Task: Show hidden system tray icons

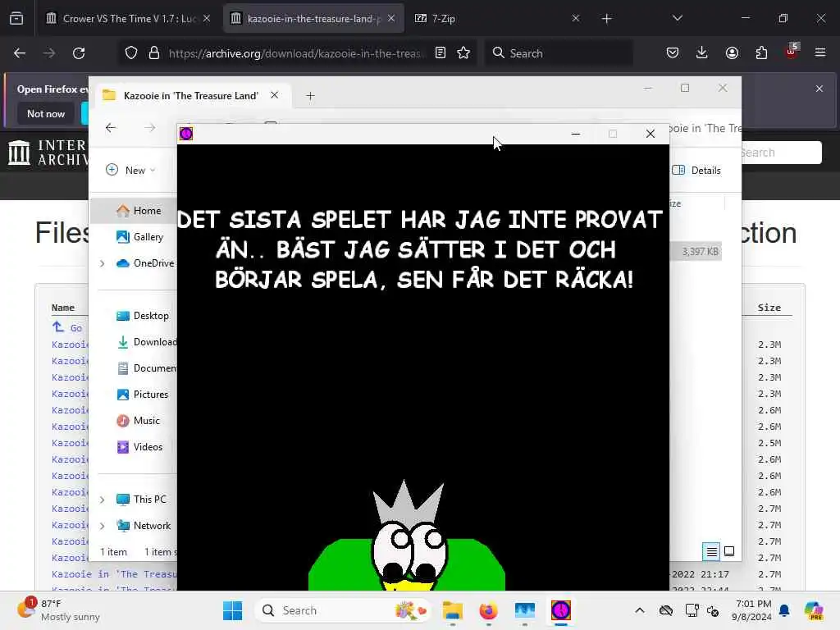Action: click(x=640, y=610)
